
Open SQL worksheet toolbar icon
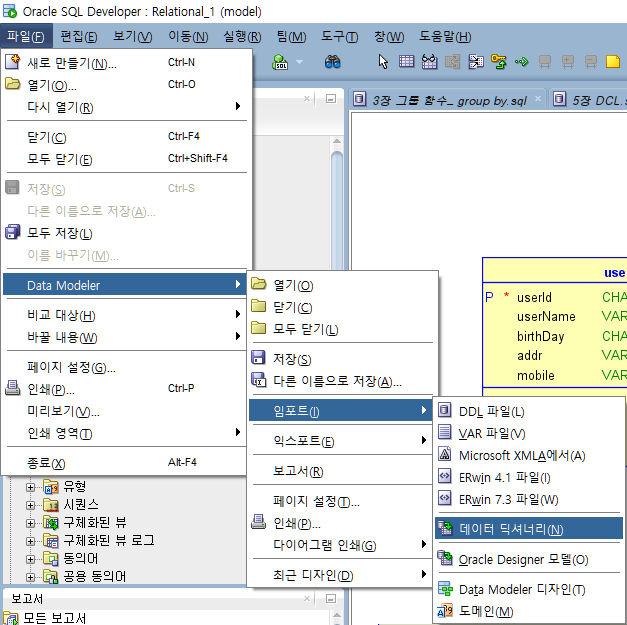click(280, 62)
